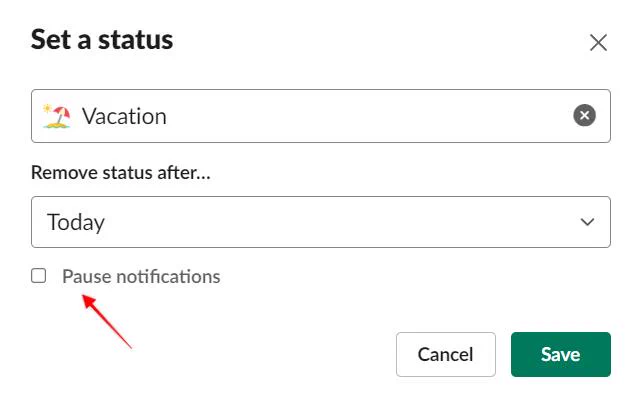Click the Set a status heading
This screenshot has height=404, width=632.
102,40
